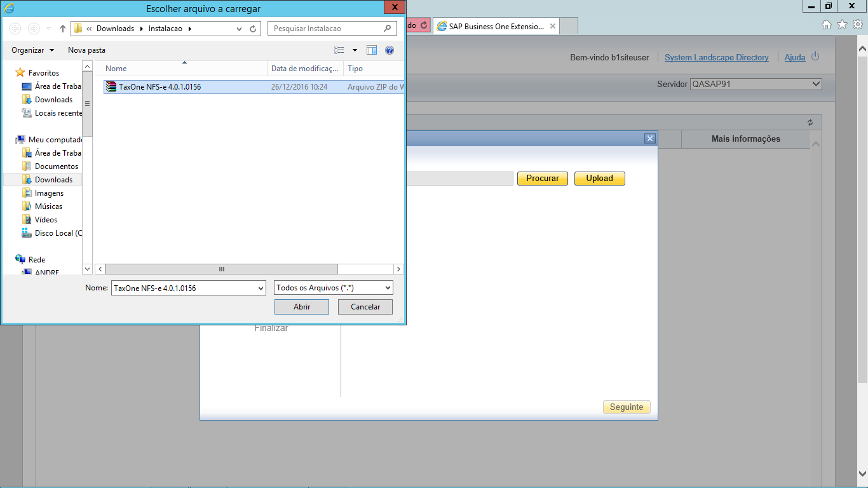Open the Organizar dropdown menu
868x488 pixels.
33,50
